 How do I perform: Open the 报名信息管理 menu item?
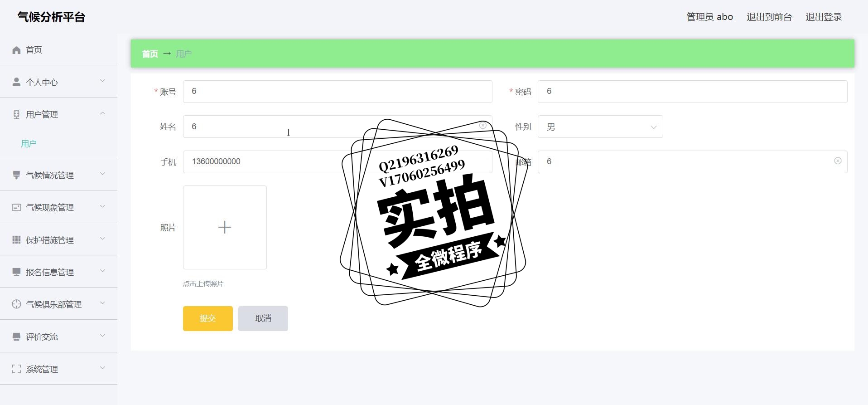click(58, 272)
